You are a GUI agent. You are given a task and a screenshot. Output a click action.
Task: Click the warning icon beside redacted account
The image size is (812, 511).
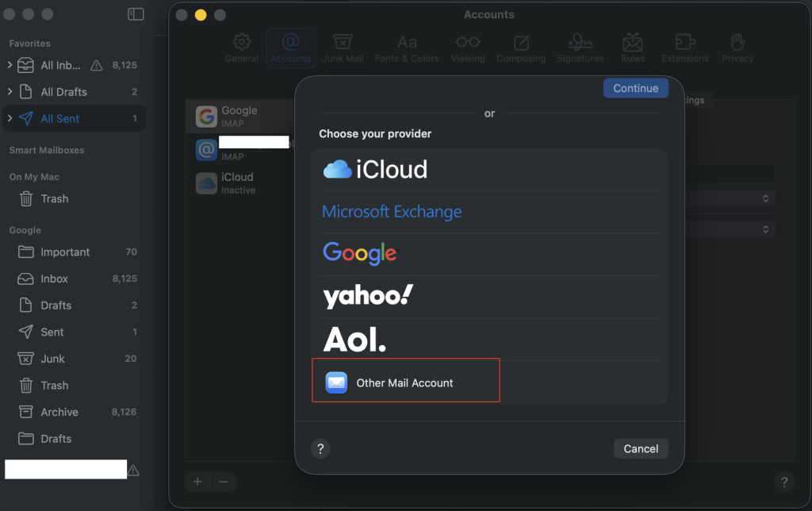133,470
